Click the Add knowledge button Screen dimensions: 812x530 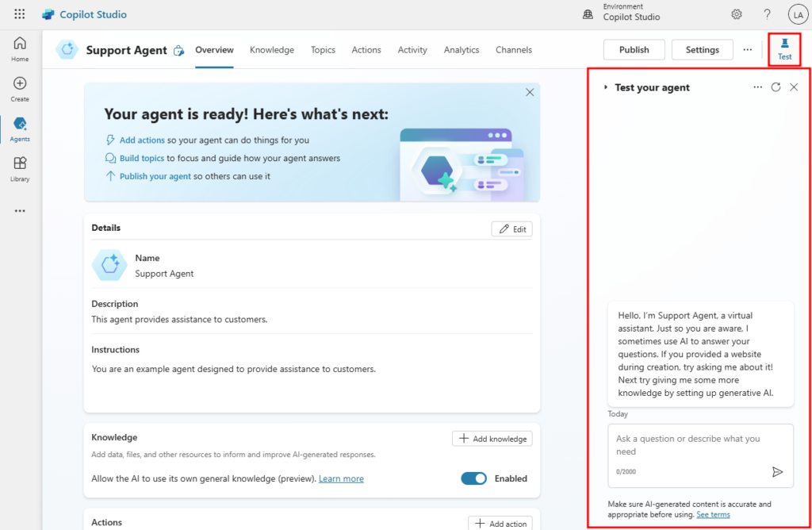[x=492, y=439]
